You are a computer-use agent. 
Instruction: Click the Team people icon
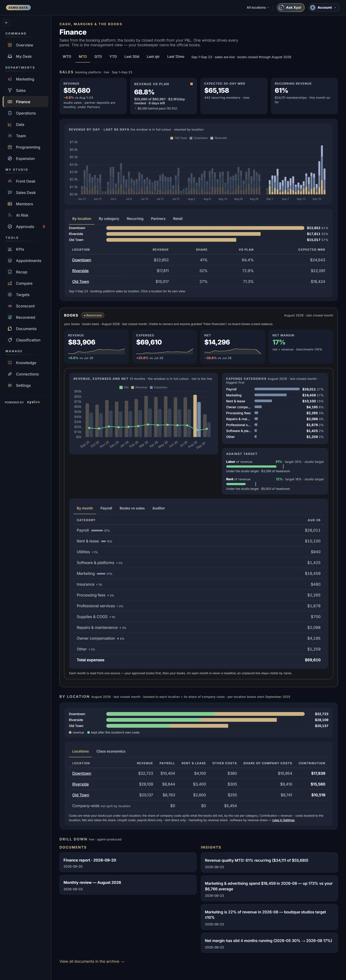coord(10,136)
